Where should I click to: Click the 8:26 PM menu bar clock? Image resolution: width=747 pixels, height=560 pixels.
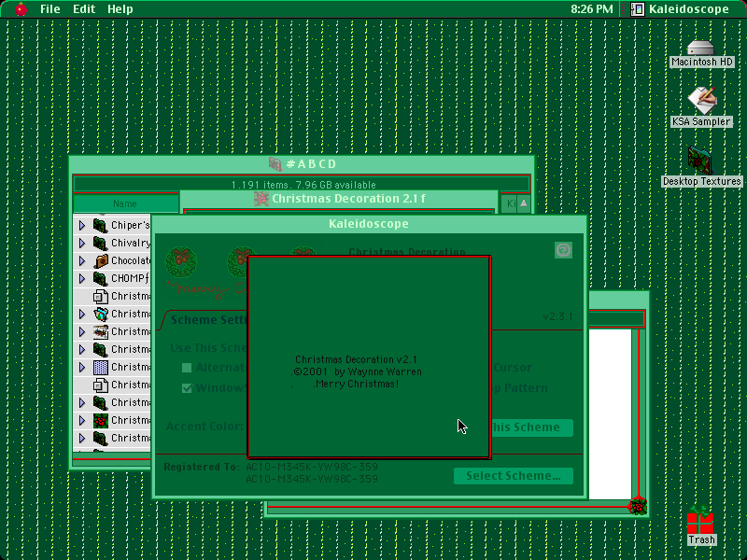(x=592, y=9)
